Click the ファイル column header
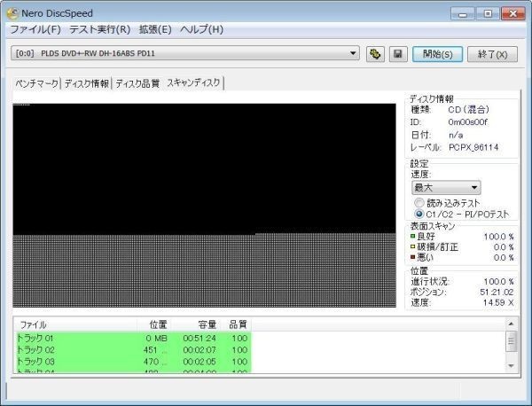The height and width of the screenshot is (406, 532). pyautogui.click(x=75, y=324)
